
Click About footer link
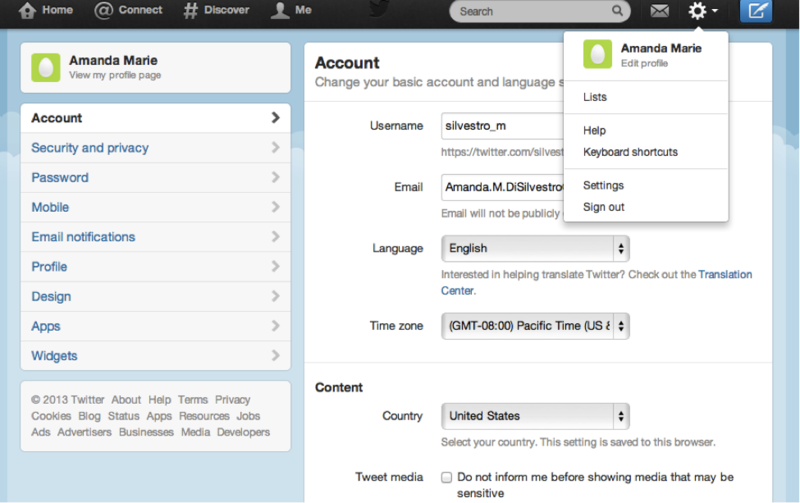pos(126,399)
